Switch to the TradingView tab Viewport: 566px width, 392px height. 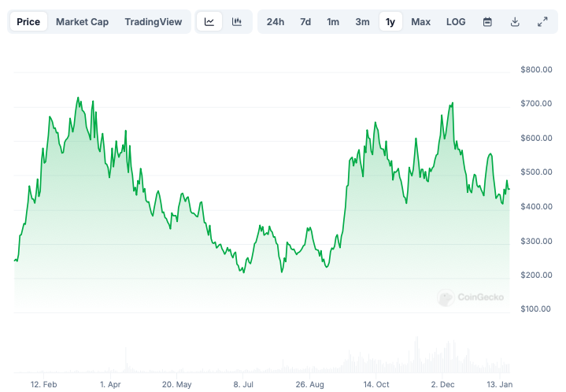154,22
